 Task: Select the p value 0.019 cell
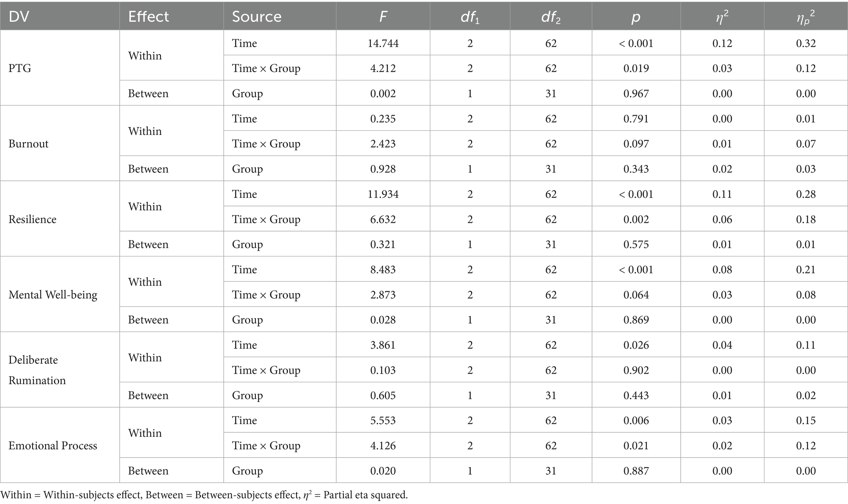pos(636,68)
